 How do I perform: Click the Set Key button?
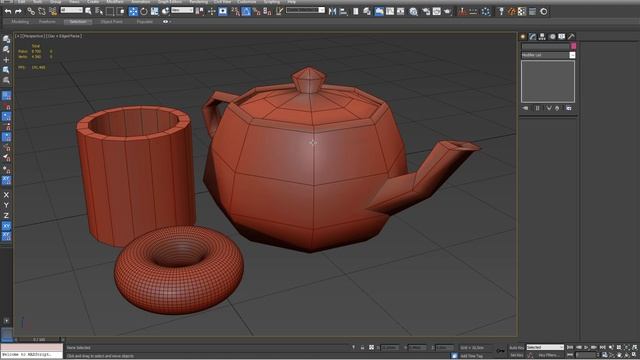coord(517,356)
